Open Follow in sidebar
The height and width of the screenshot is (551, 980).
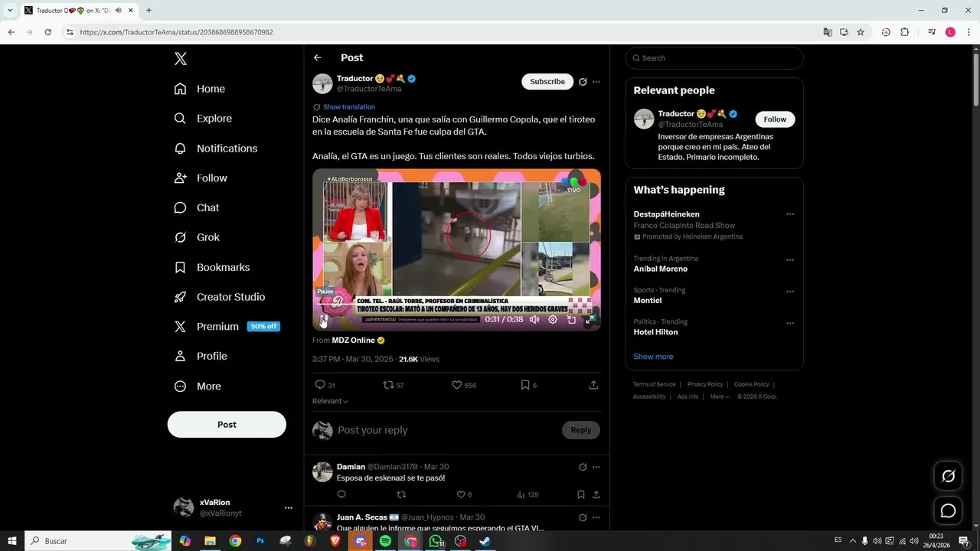point(201,178)
